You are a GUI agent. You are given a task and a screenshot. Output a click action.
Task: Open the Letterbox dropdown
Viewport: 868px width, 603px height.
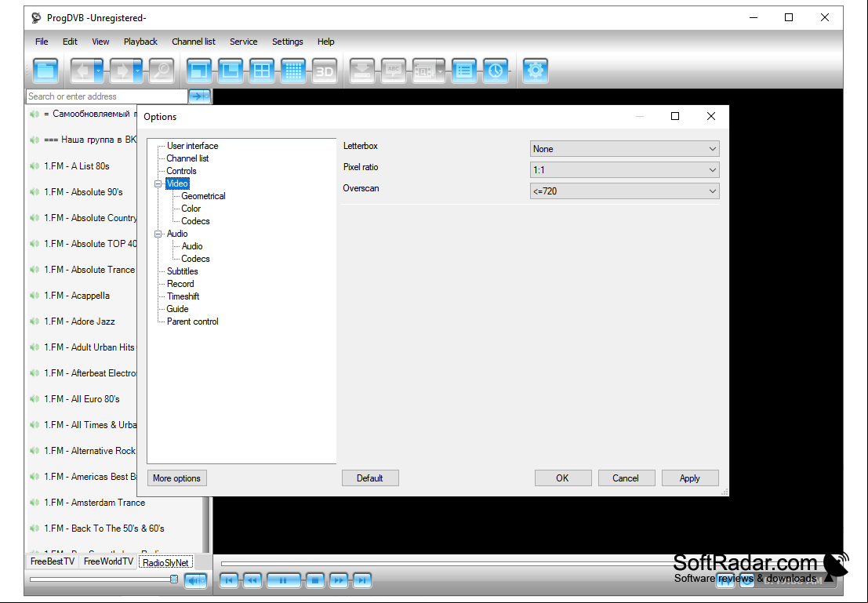(624, 149)
